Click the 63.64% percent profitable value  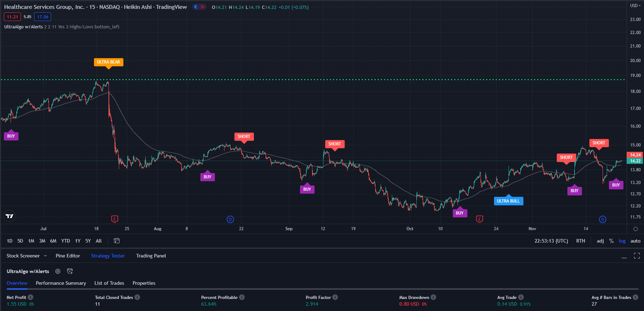pos(210,304)
